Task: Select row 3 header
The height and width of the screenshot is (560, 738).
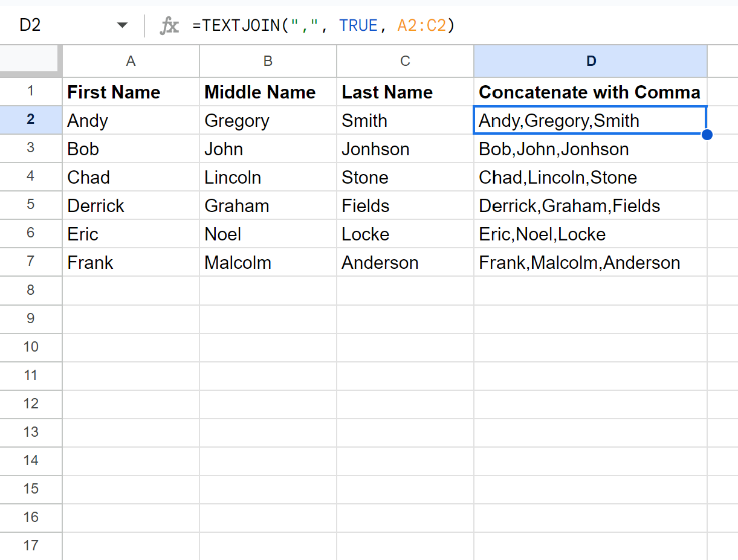Action: coord(31,149)
